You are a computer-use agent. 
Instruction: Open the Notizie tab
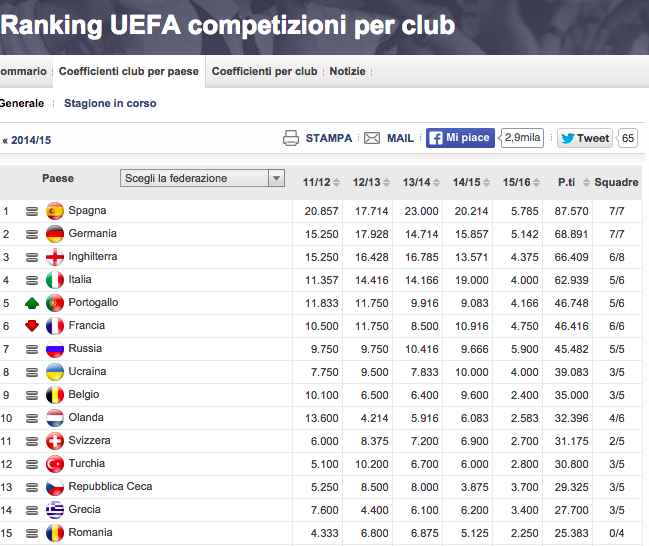pyautogui.click(x=347, y=71)
